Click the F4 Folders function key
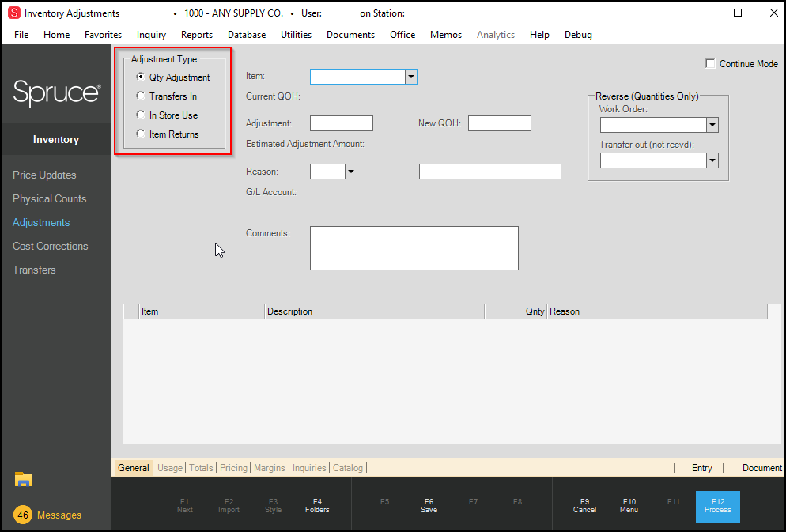Image resolution: width=786 pixels, height=532 pixels. click(x=317, y=505)
